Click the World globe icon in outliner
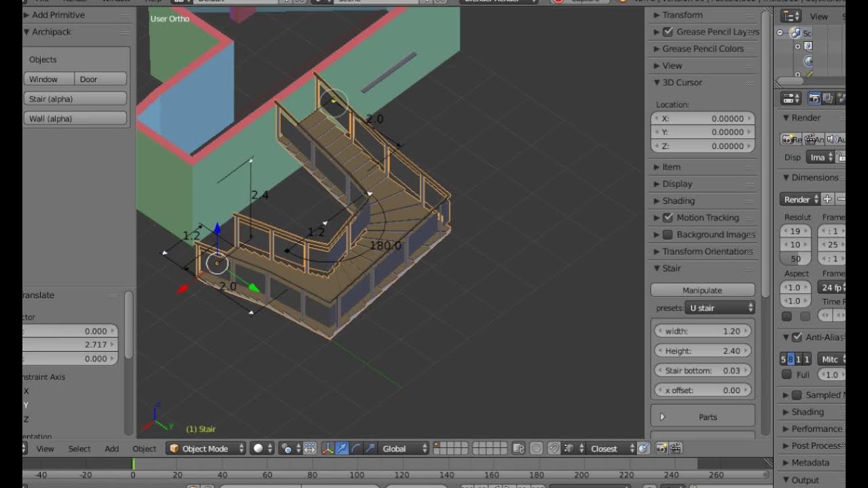 coord(808,61)
